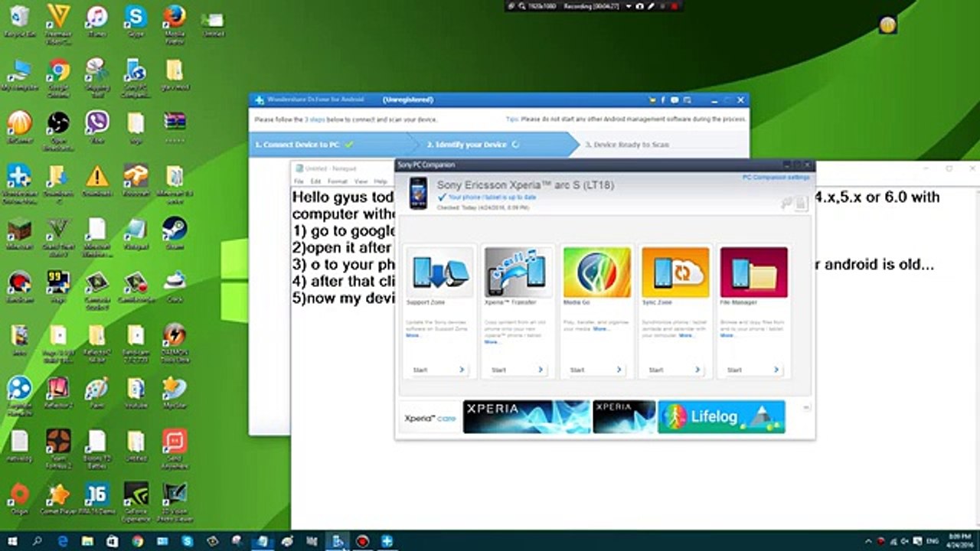Select the FIFA 16 Demo desktop icon
Screen dimensions: 980x551
click(x=97, y=498)
